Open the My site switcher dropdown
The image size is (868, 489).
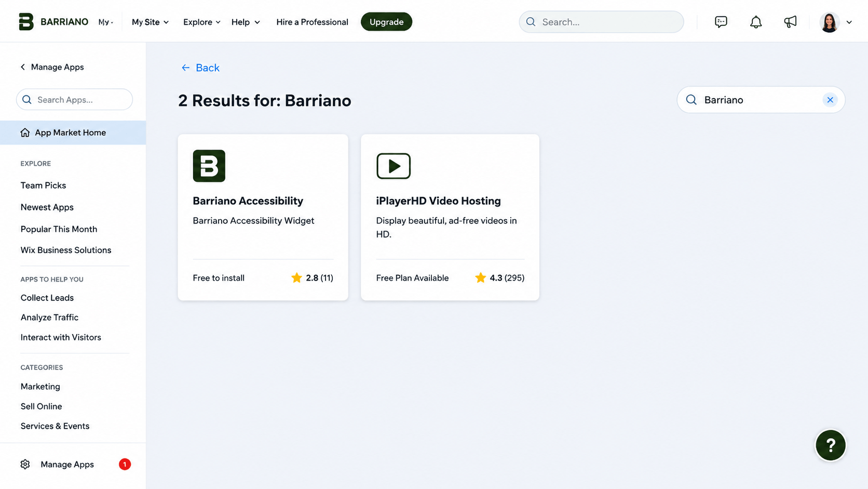(106, 22)
